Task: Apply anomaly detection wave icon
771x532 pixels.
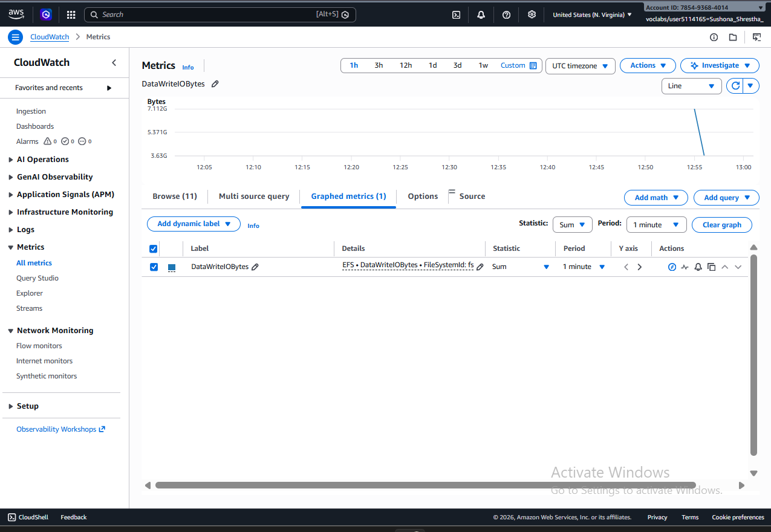Action: [685, 267]
